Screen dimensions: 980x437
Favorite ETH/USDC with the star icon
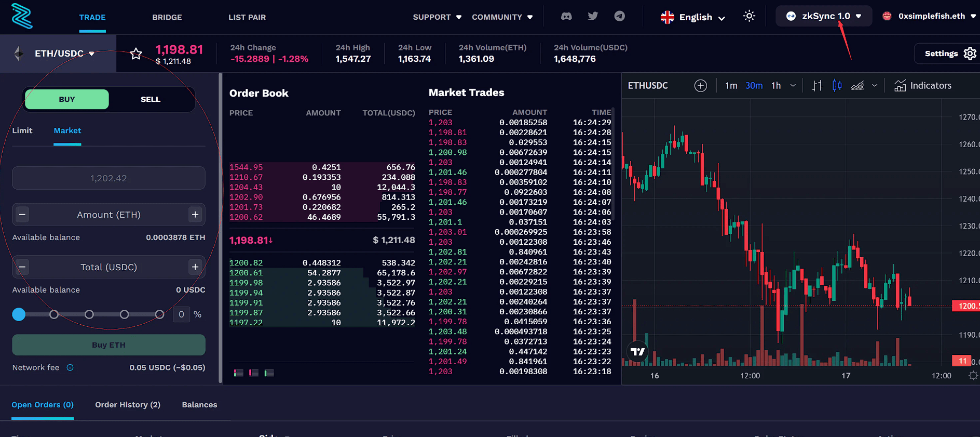click(136, 54)
